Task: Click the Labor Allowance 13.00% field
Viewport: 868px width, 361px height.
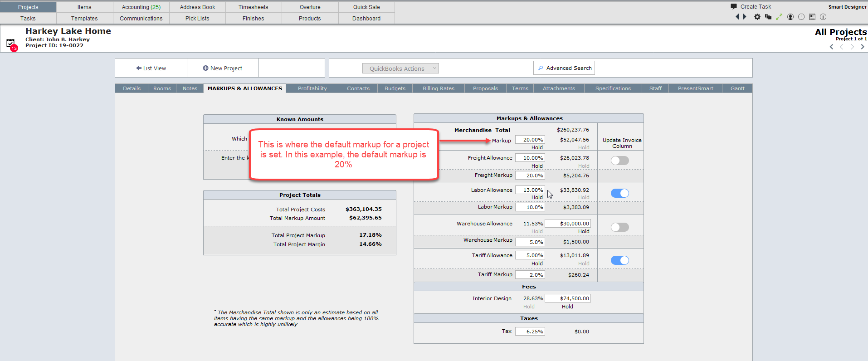Action: click(x=530, y=190)
